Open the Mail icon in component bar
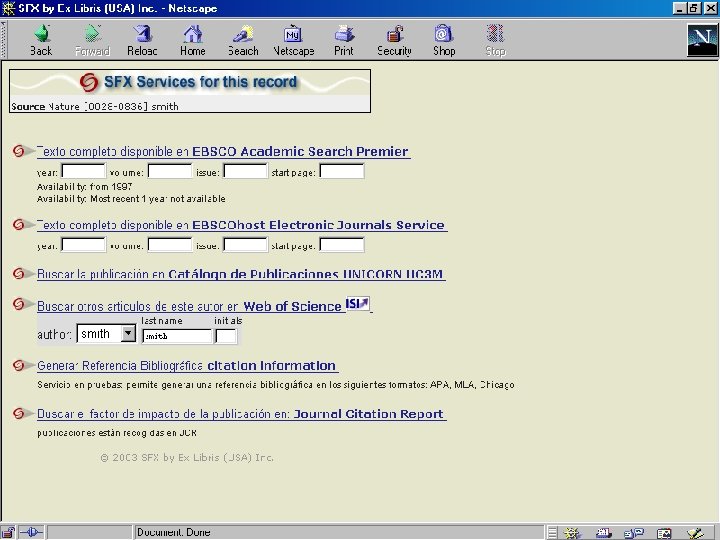Screen dimensions: 720x540 (604, 533)
